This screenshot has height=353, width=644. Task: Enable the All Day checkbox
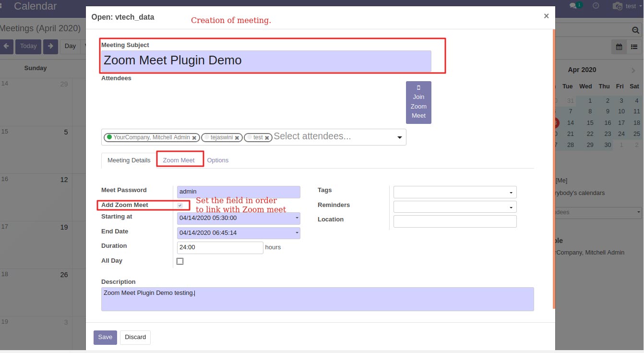pos(180,261)
